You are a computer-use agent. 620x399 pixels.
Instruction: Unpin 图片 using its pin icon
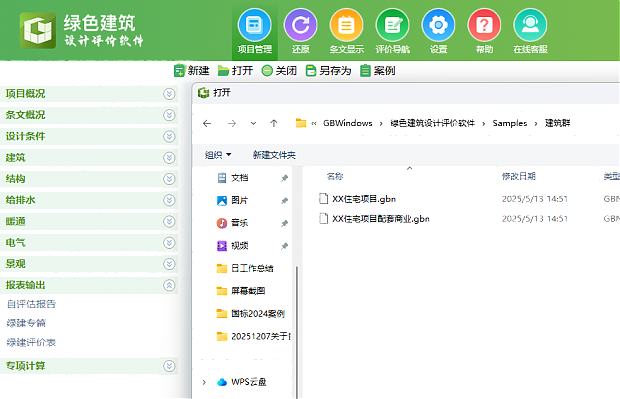284,201
